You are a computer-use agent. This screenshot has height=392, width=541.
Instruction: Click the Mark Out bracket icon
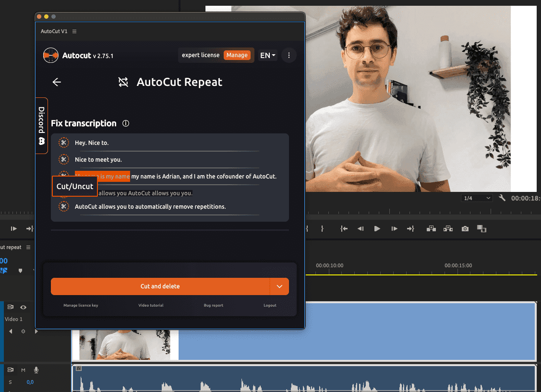click(x=322, y=228)
